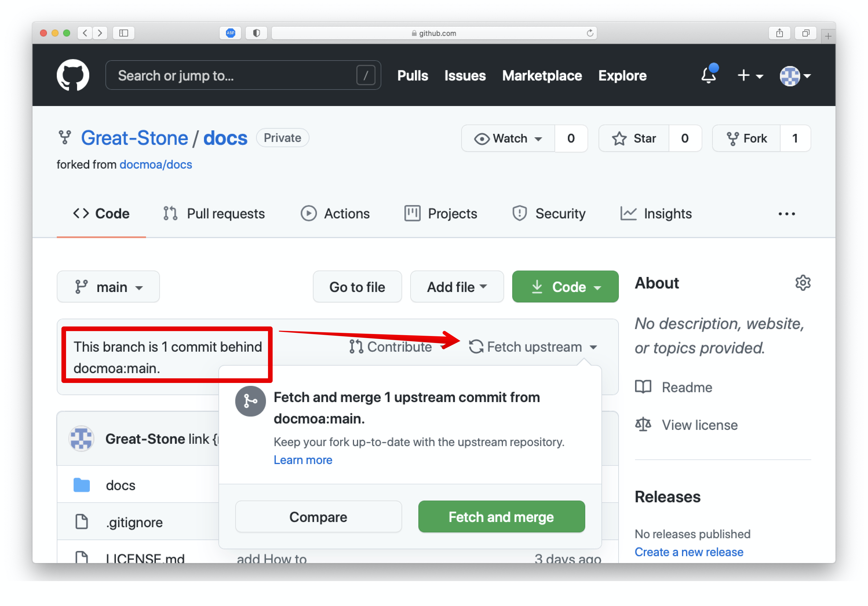Open the Watch notifications dropdown

point(508,138)
